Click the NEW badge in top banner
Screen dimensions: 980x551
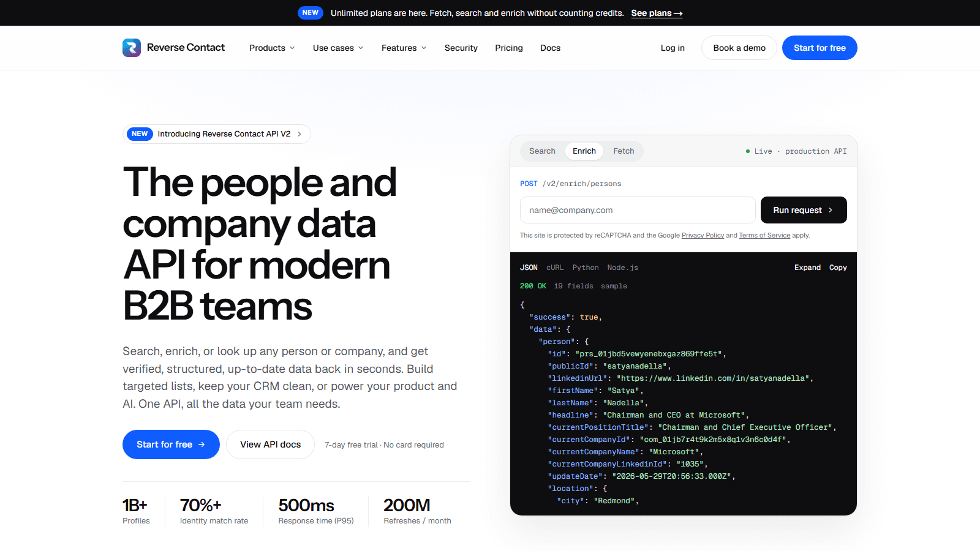tap(311, 13)
